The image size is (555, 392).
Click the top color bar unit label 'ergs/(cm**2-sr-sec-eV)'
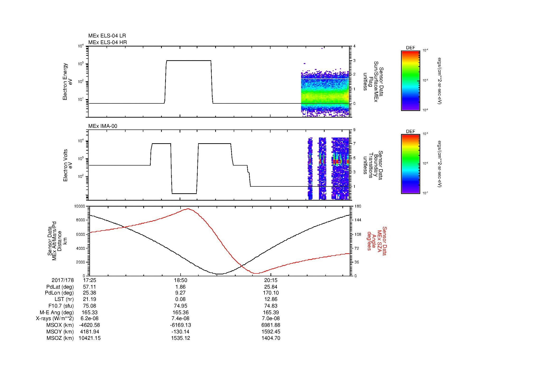440,81
